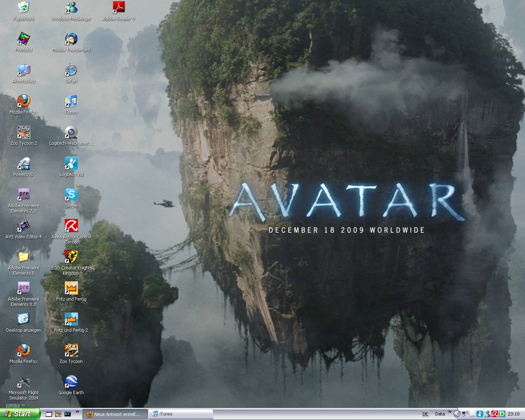This screenshot has height=420, width=525.
Task: Click the Logitech Vid tray icon
Action: coord(479,414)
